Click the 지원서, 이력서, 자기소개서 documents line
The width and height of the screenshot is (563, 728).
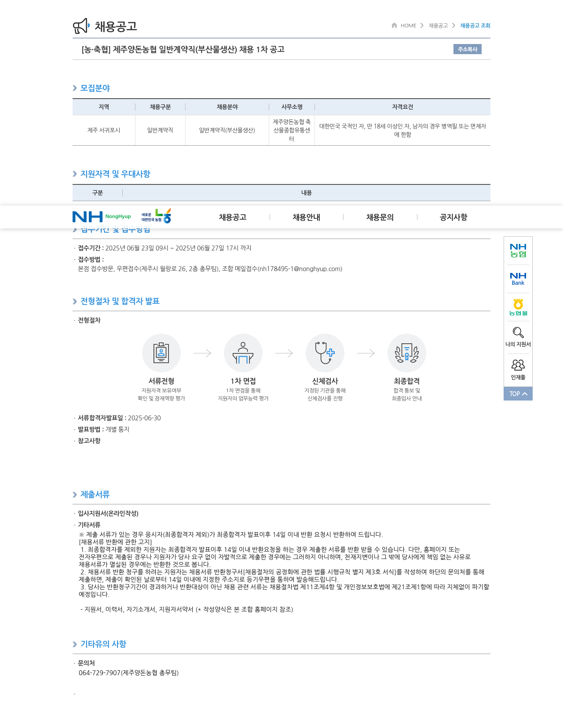pyautogui.click(x=187, y=610)
